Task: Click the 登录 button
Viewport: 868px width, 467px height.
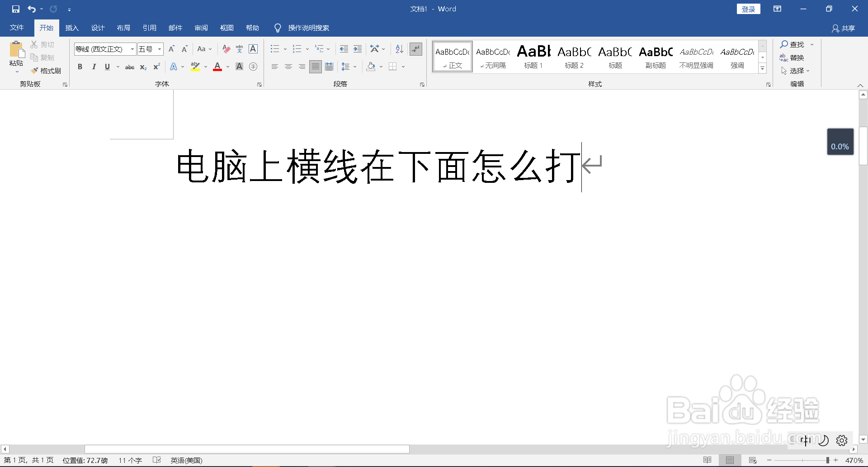Action: 748,9
